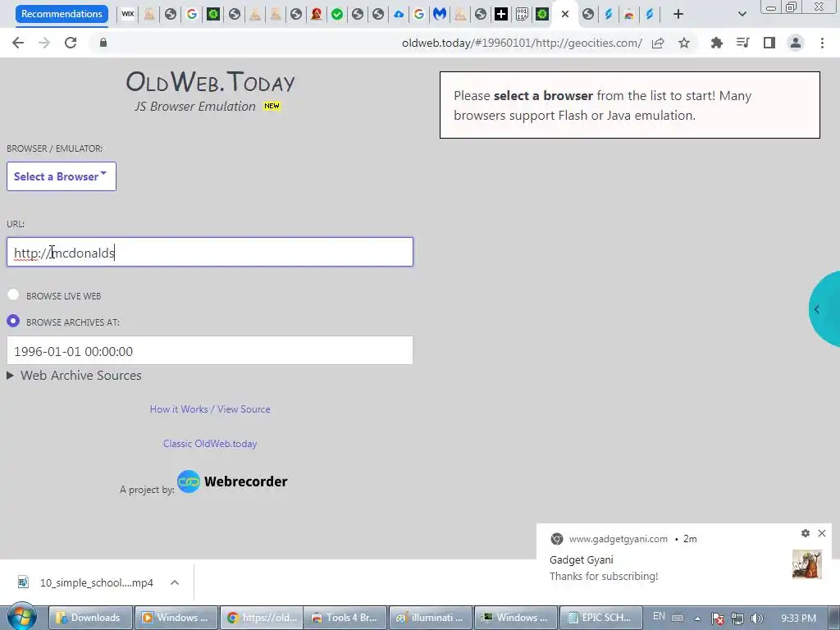Screen dimensions: 840x630
Task: Open the Extensions puzzle icon
Action: pos(716,43)
